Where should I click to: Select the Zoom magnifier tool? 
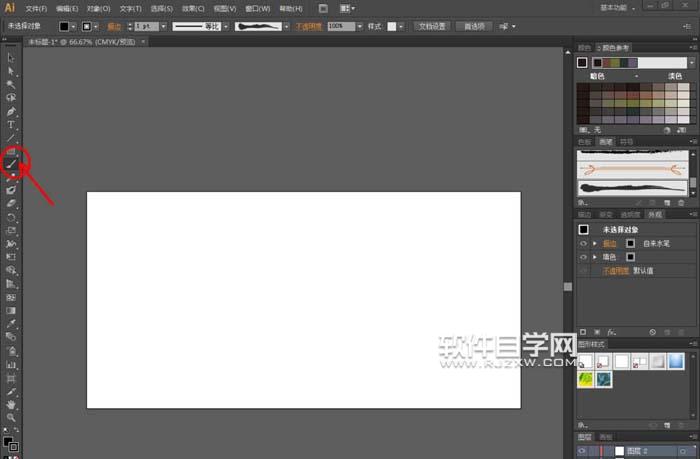coord(12,417)
